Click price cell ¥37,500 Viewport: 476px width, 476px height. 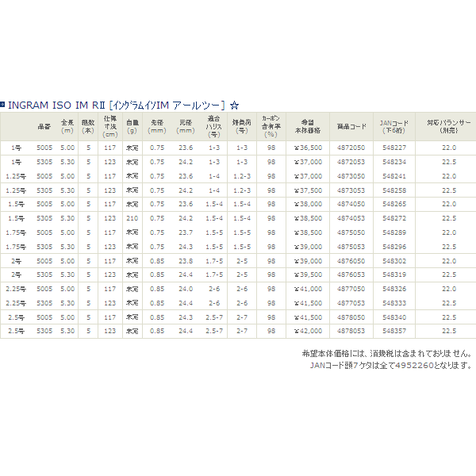308,190
